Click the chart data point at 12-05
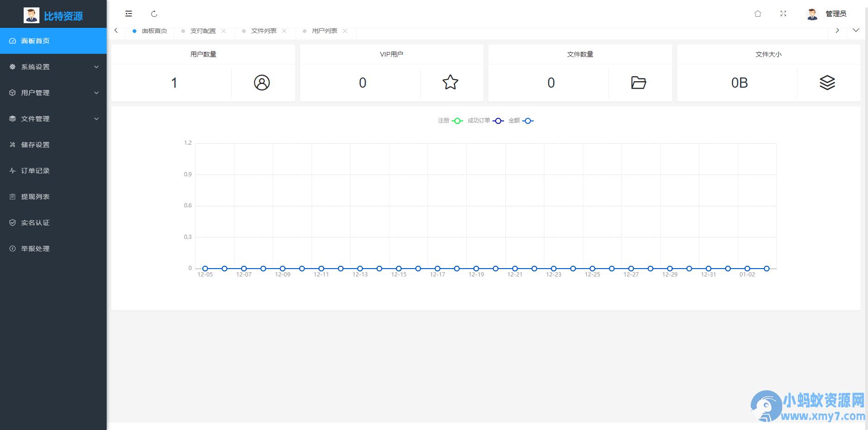868x430 pixels. click(x=205, y=269)
